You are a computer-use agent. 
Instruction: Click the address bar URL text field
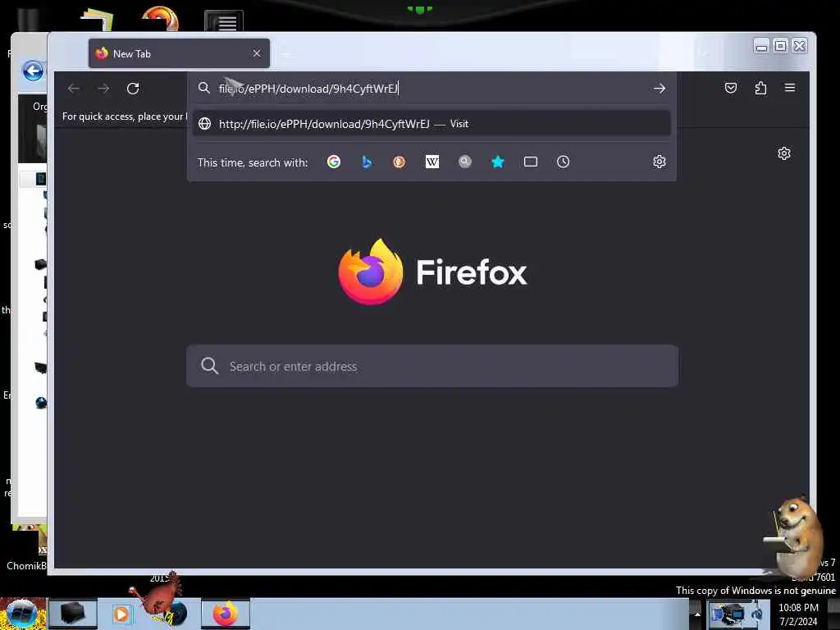(431, 89)
